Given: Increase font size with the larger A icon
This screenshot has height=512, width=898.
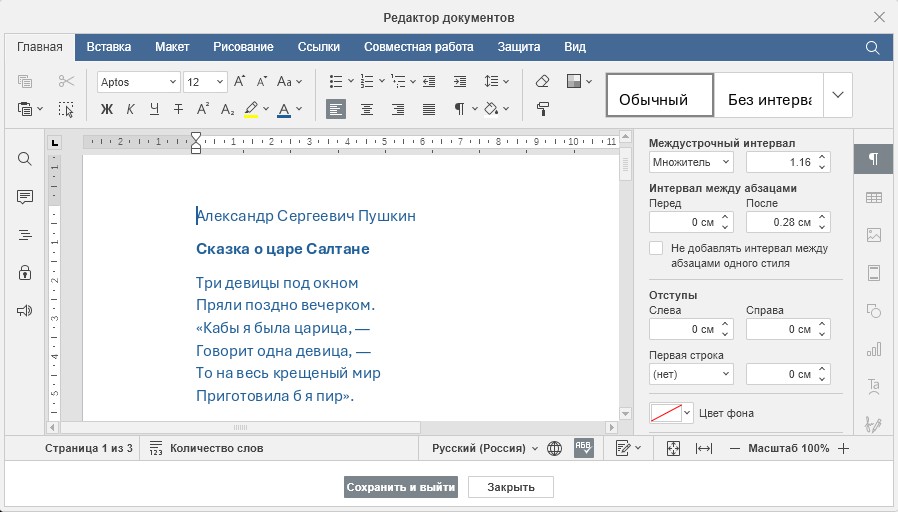Looking at the screenshot, I should click(239, 81).
